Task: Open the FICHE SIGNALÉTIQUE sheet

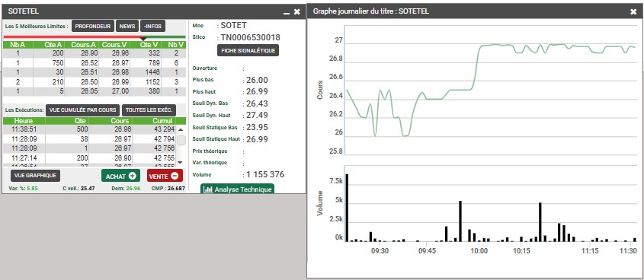Action: tap(248, 50)
